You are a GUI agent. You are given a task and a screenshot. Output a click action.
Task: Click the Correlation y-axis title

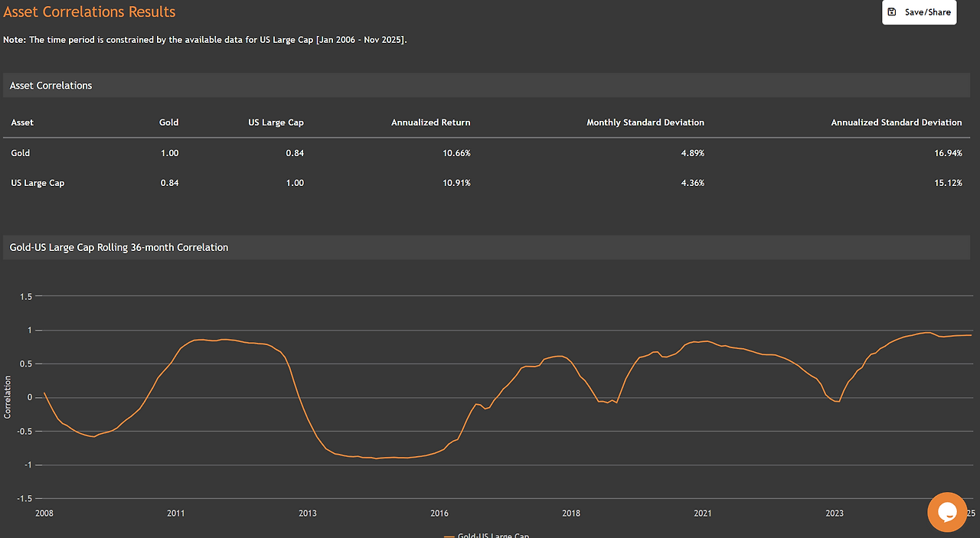pos(8,396)
